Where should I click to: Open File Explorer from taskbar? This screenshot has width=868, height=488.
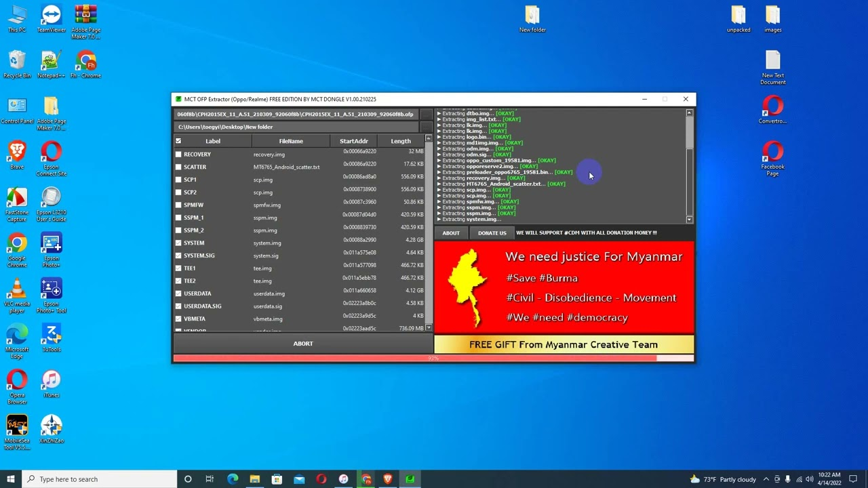[x=254, y=479]
